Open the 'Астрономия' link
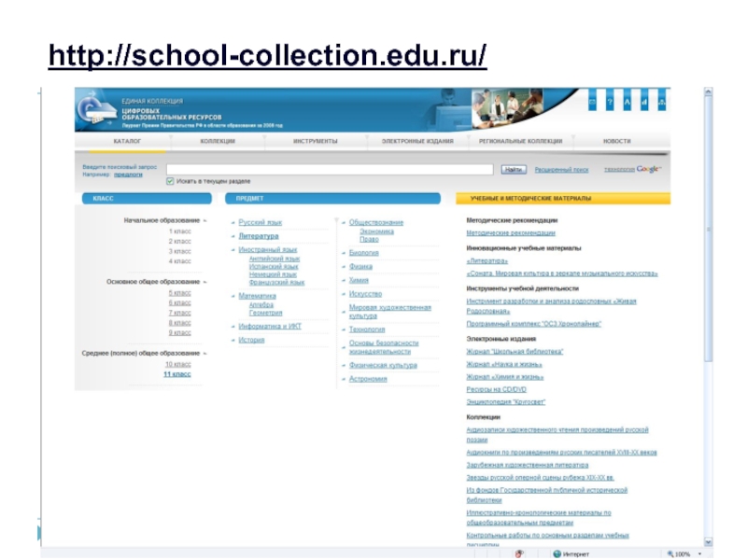This screenshot has height=560, width=747. [x=368, y=379]
